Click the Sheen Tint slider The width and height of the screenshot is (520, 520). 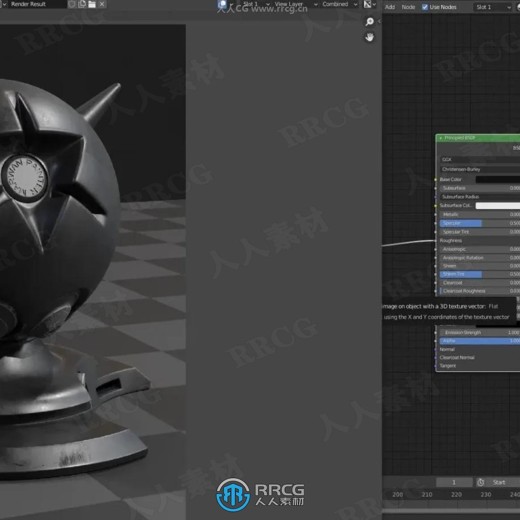pyautogui.click(x=480, y=274)
